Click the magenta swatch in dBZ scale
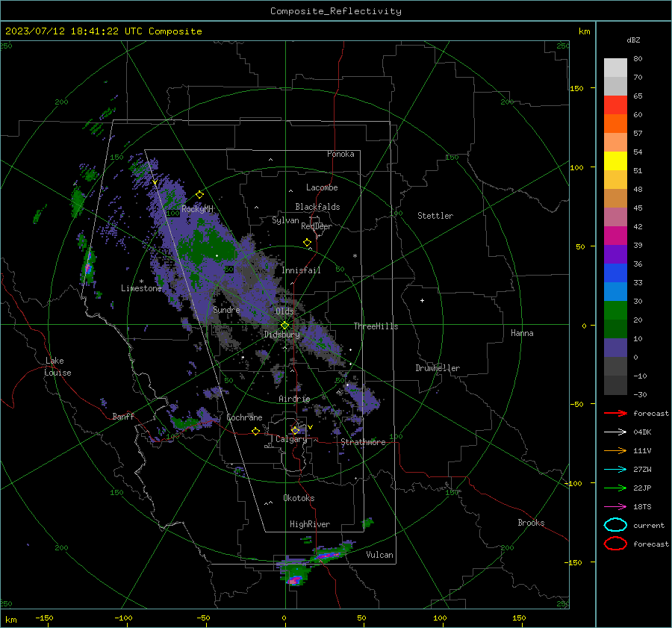The image size is (672, 628). 615,235
